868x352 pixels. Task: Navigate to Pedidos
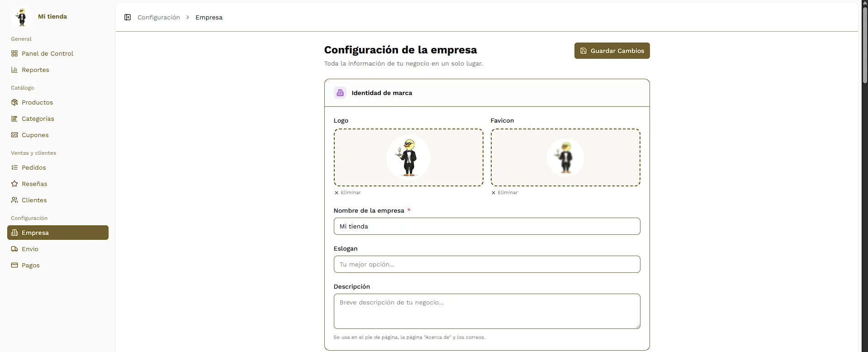(58, 167)
